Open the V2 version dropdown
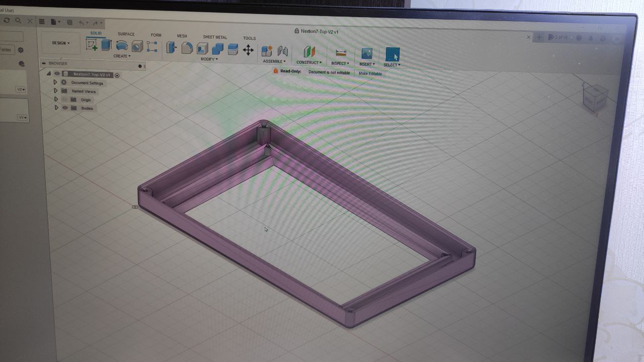 (21, 89)
